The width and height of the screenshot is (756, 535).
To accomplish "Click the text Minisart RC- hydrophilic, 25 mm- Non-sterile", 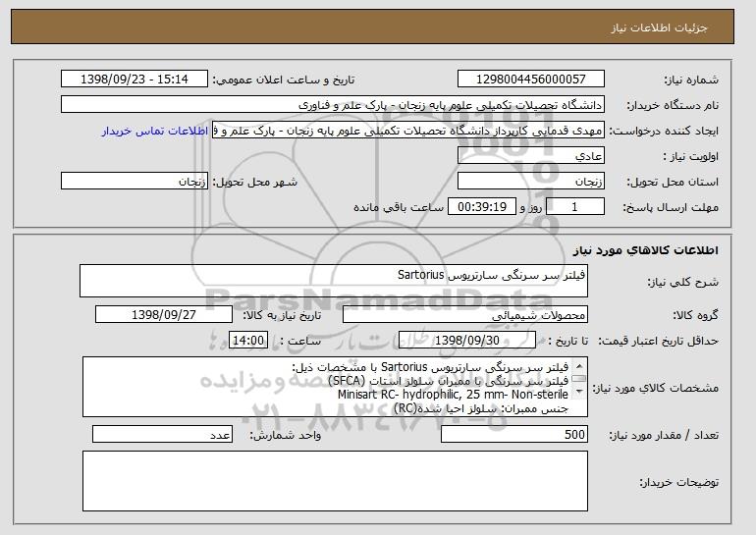I will click(x=453, y=395).
